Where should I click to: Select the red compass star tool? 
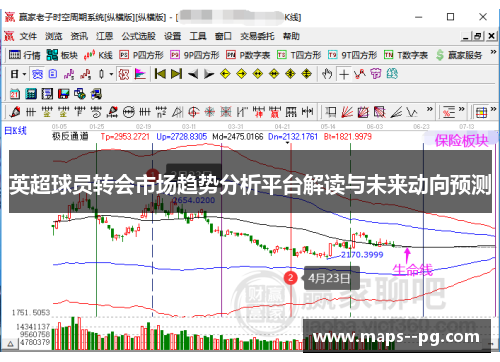pos(210,112)
